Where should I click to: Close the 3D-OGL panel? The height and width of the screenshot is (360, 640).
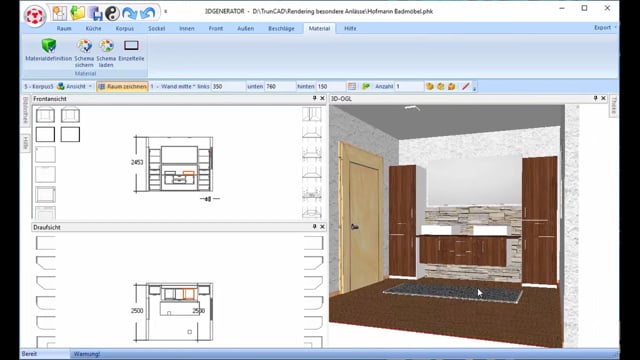pos(603,98)
